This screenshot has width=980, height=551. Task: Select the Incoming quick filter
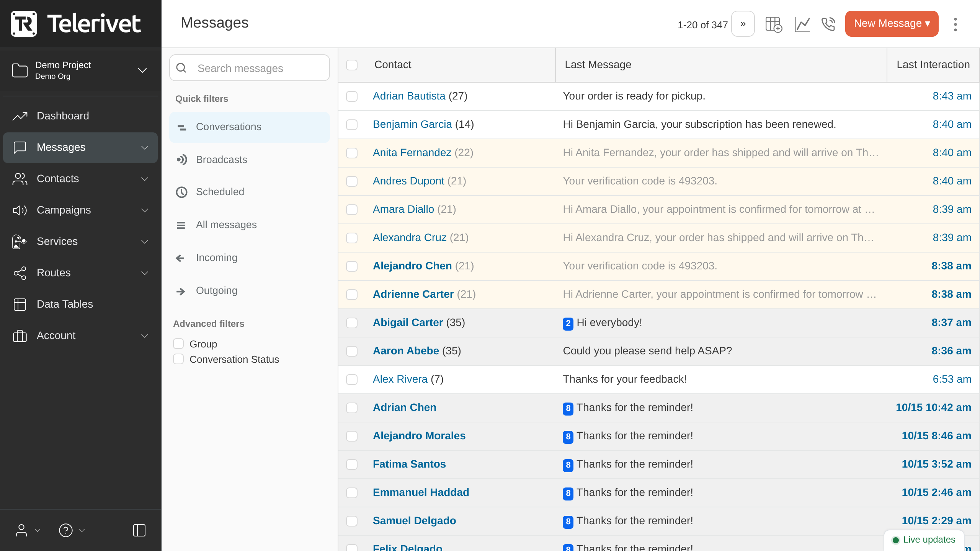(x=250, y=258)
